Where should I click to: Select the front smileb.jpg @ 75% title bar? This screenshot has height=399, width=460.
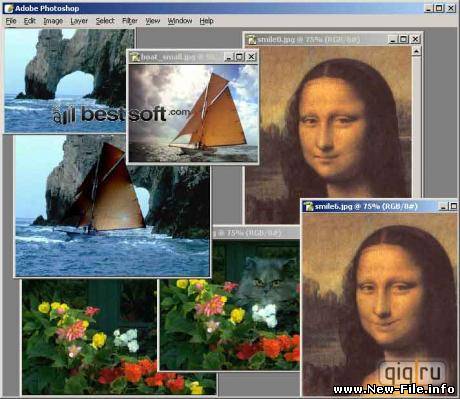coord(380,207)
